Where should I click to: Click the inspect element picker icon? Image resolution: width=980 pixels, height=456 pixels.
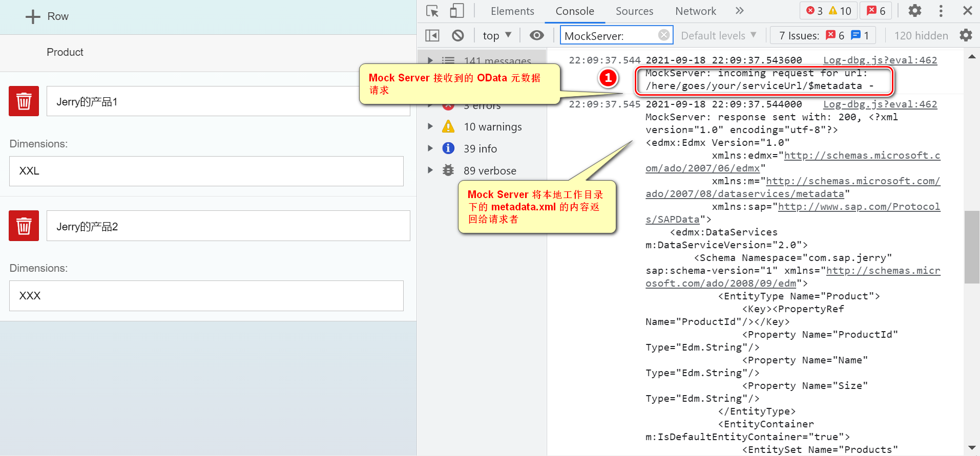pos(432,11)
